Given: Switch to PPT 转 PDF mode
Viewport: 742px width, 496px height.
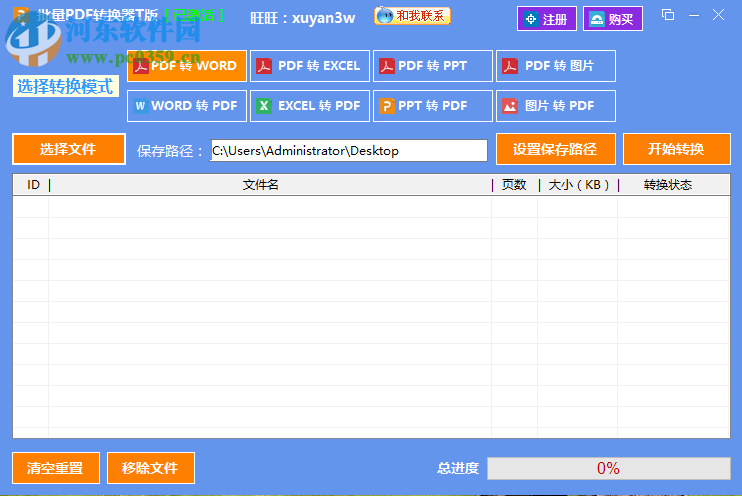Looking at the screenshot, I should point(433,106).
